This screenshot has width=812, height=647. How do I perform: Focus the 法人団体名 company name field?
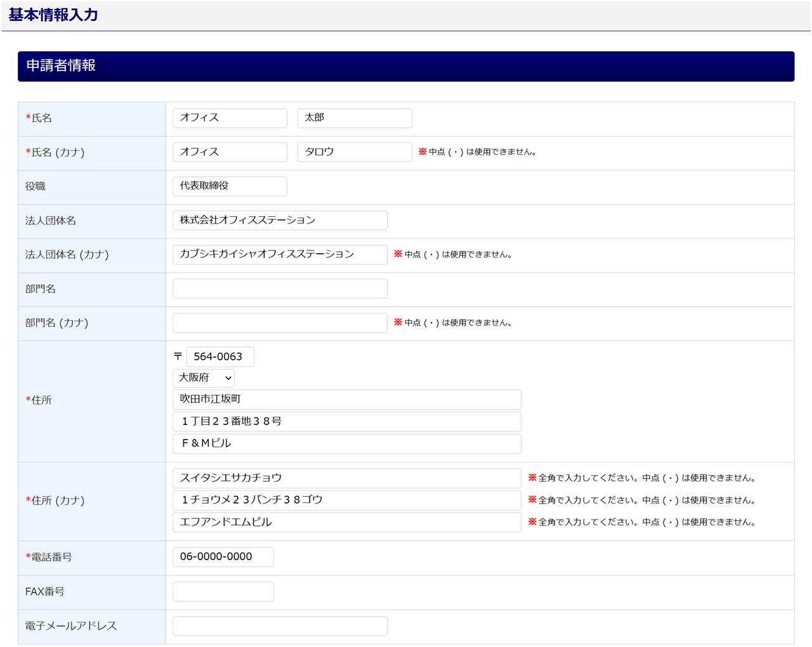280,221
